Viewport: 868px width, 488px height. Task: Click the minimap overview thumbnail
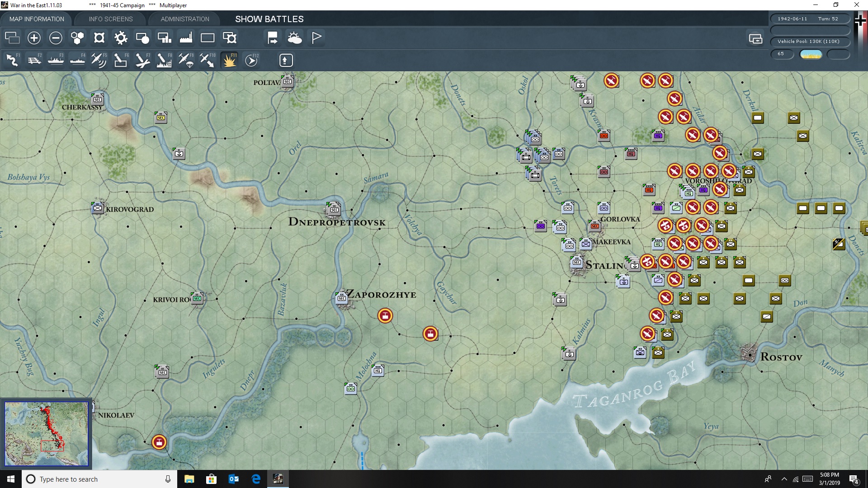coord(47,434)
